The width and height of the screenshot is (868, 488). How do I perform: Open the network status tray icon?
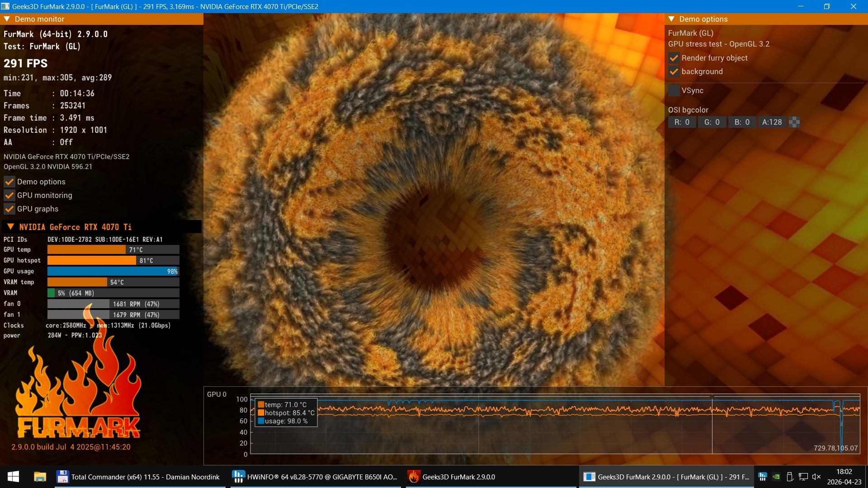click(x=803, y=477)
